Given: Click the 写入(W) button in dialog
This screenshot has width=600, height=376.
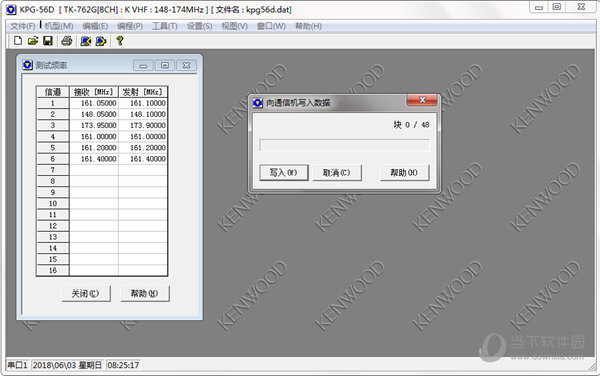Looking at the screenshot, I should click(284, 173).
